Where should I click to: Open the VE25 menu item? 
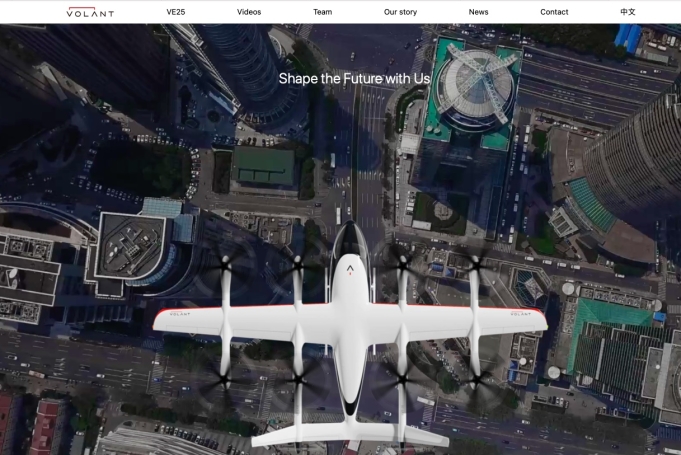pyautogui.click(x=176, y=12)
